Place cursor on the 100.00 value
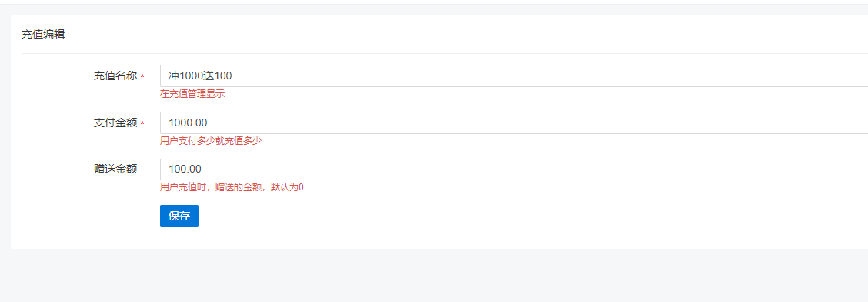868x302 pixels. coord(185,169)
